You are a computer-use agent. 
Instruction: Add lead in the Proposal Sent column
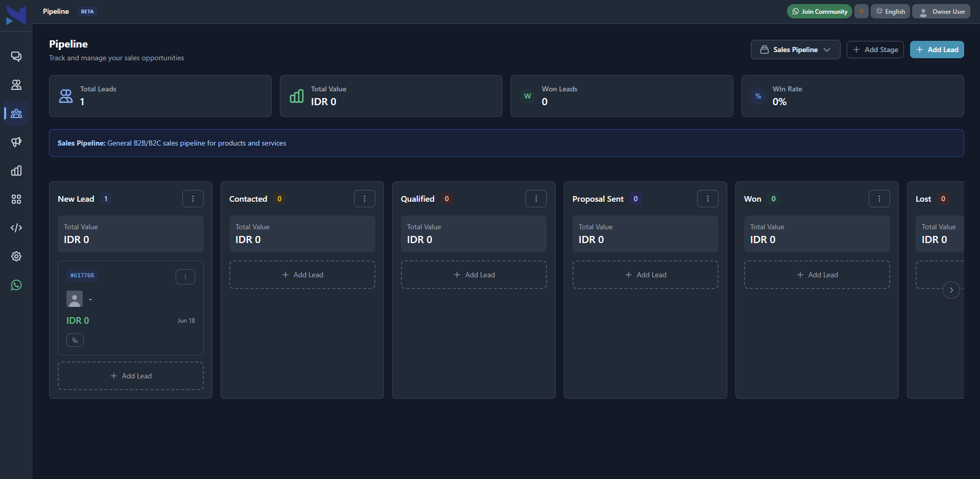coord(646,275)
